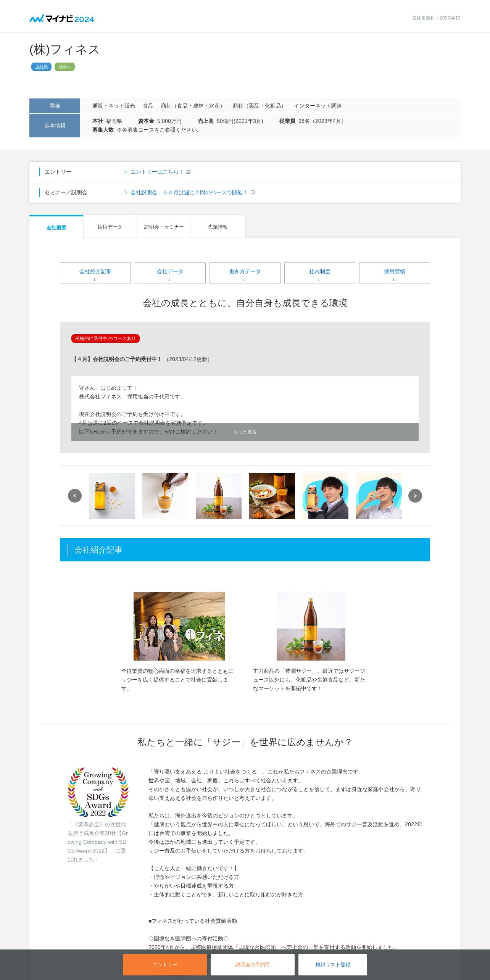Click the 最終更新日：2023/4/12 text
Image resolution: width=490 pixels, height=980 pixels.
[x=436, y=18]
